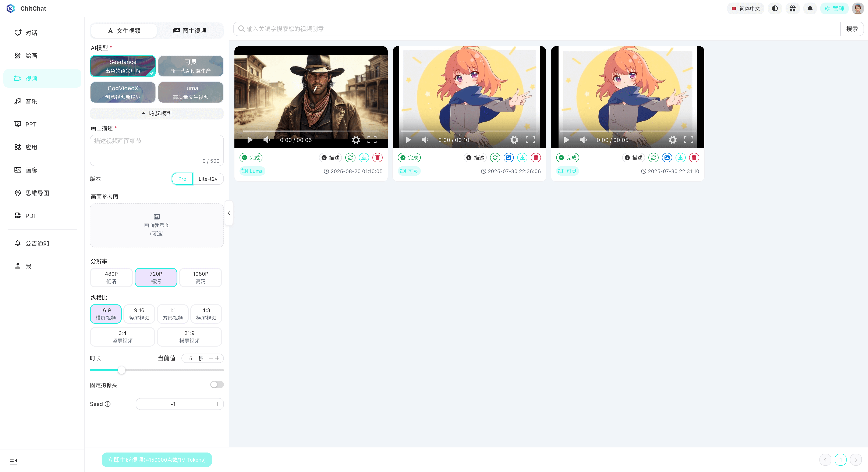The width and height of the screenshot is (868, 472).
Task: Open the gift icon in top bar
Action: point(793,8)
